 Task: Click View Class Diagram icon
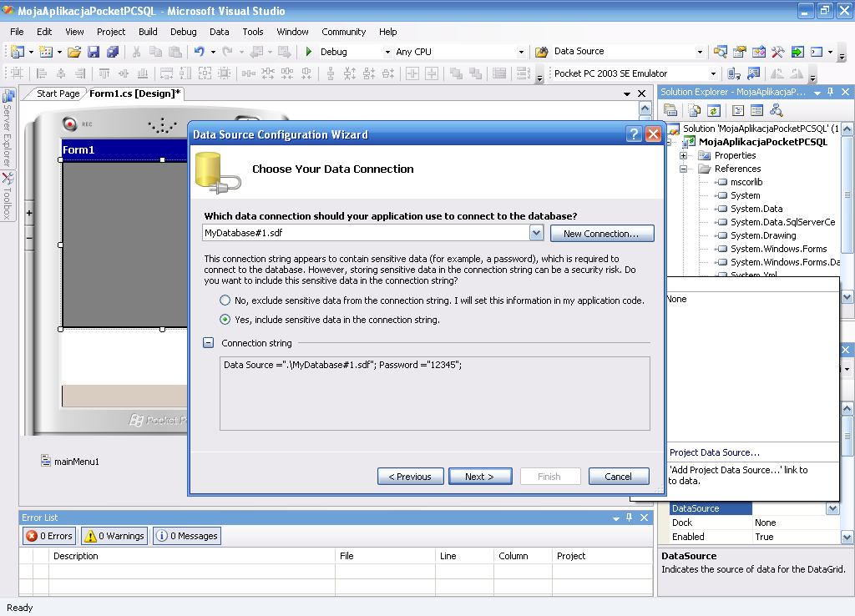(777, 111)
